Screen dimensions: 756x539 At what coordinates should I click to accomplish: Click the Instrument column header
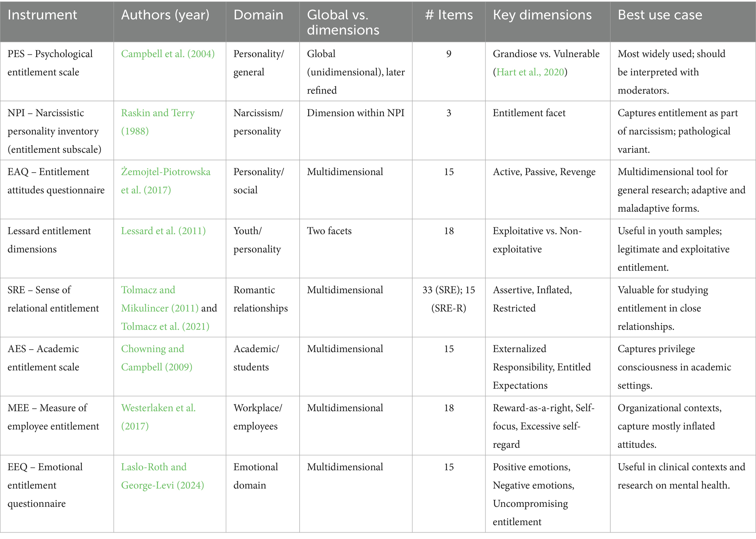(42, 15)
